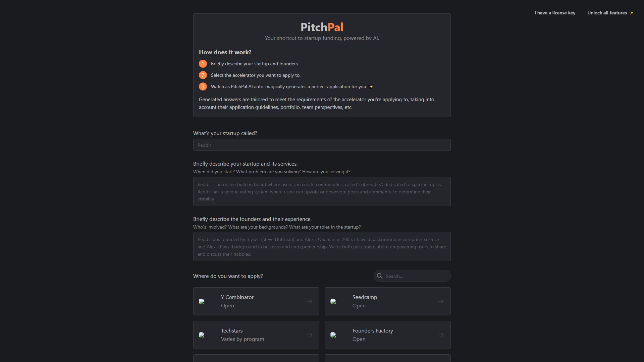Click the startup description text area
Screen dimensions: 644x362
[x=322, y=191]
